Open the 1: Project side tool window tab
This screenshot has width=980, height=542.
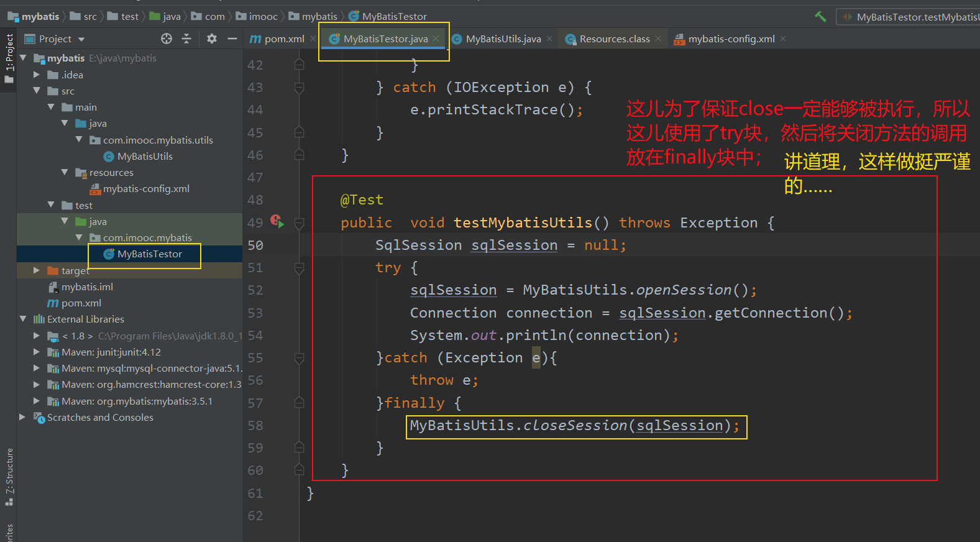pyautogui.click(x=9, y=60)
